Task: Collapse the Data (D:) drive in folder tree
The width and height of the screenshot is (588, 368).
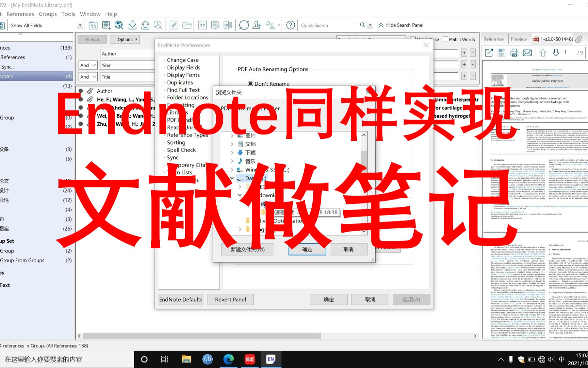Action: 232,178
